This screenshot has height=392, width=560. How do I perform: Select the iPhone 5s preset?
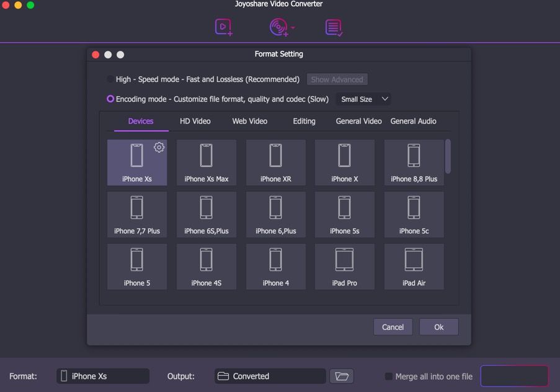(345, 215)
